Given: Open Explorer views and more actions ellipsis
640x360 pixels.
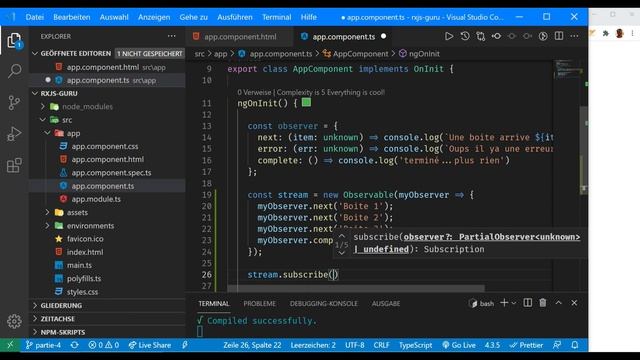Looking at the screenshot, I should (171, 36).
